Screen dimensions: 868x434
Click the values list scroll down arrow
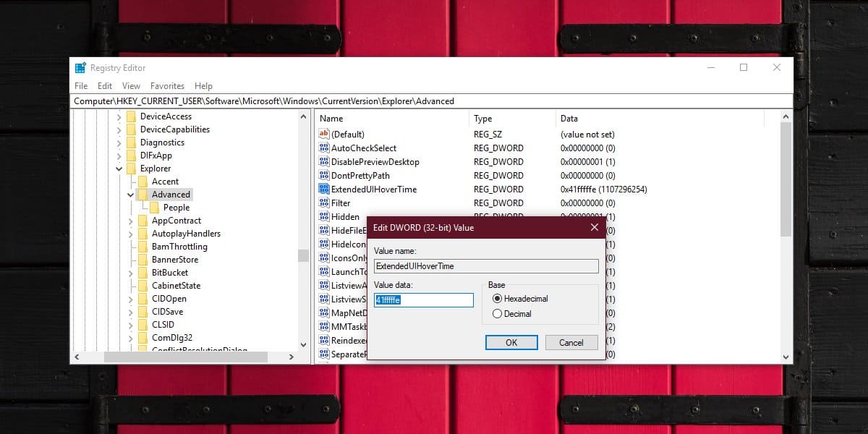pyautogui.click(x=786, y=357)
